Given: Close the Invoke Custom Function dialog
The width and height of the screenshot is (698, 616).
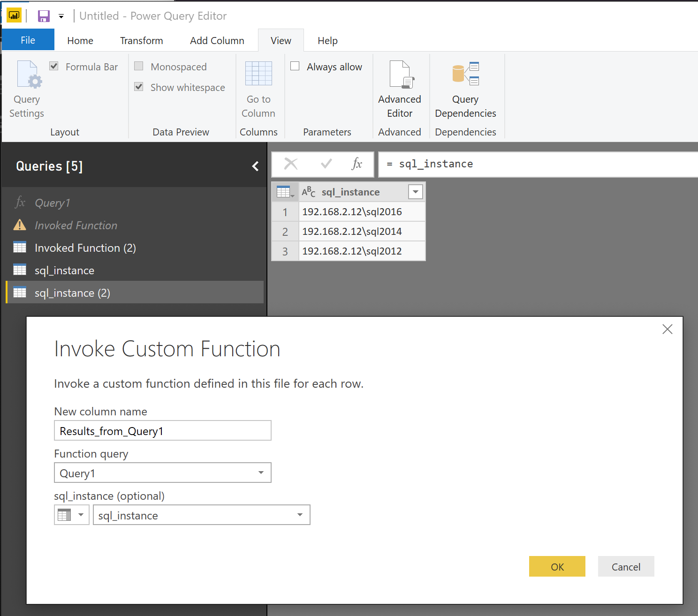Looking at the screenshot, I should click(x=668, y=329).
